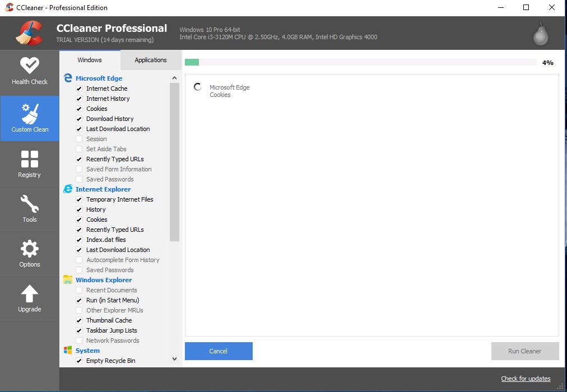
Task: Open the Registry cleaner
Action: click(29, 163)
